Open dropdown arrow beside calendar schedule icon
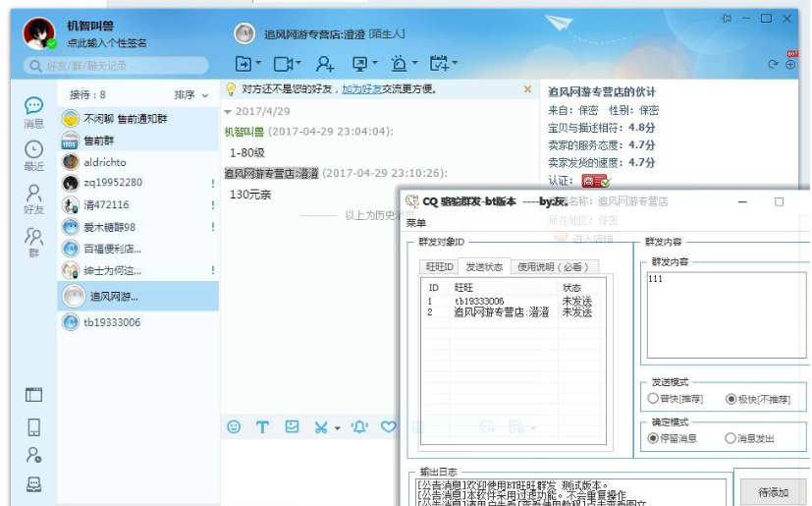The image size is (812, 506). click(455, 63)
